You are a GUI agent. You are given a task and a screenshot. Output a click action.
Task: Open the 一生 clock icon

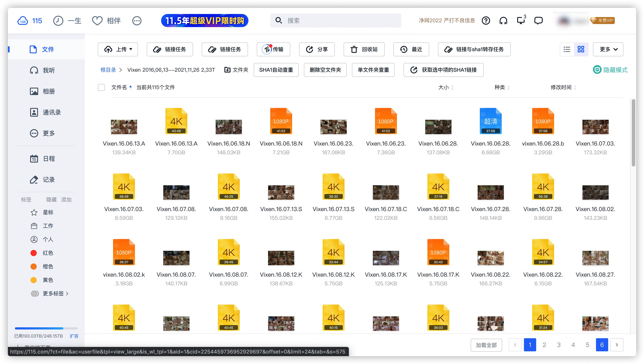58,21
